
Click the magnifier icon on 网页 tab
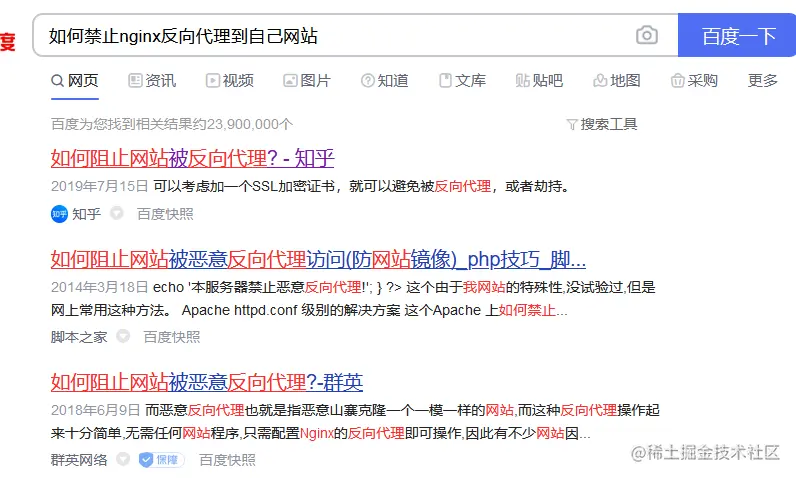(x=57, y=81)
